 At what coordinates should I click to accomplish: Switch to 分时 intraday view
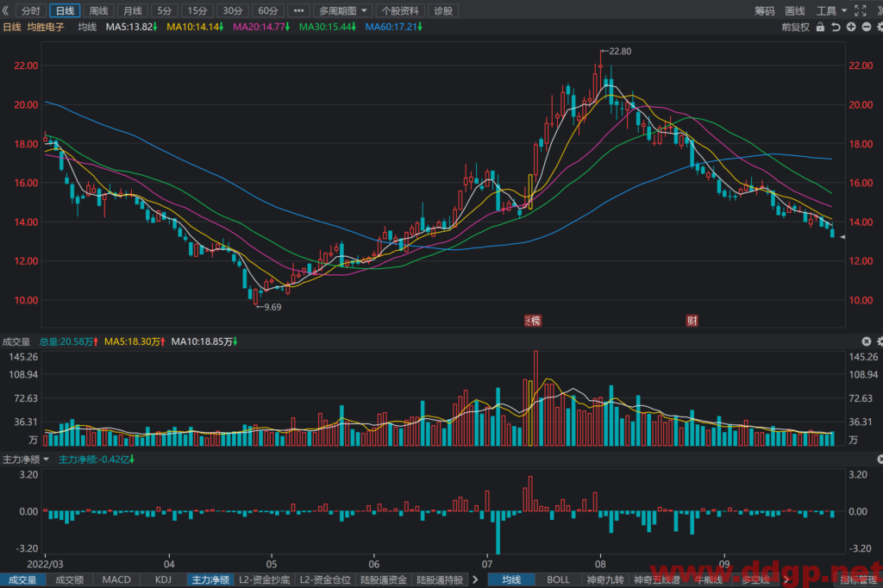(30, 10)
